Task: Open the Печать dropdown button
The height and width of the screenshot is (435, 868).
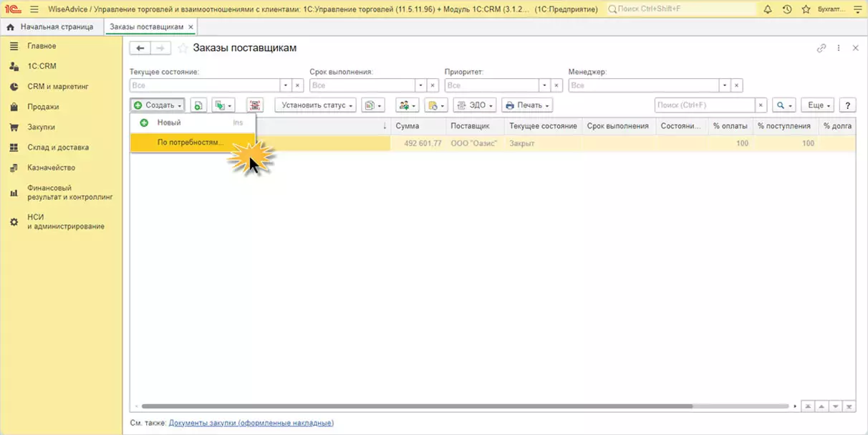Action: point(528,105)
